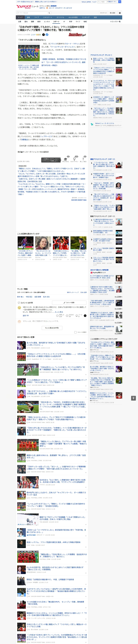Image resolution: width=138 pixels, height=644 pixels.
Task: Open the article's 107 comments count icon
Action: click(x=34, y=35)
